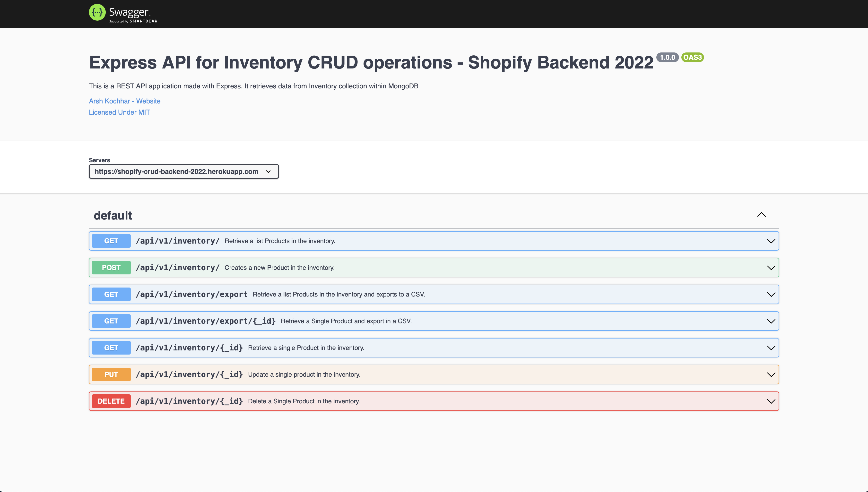Click 'Retrieve a Single Product and export in a CSV.'
Image resolution: width=868 pixels, height=492 pixels.
(346, 321)
